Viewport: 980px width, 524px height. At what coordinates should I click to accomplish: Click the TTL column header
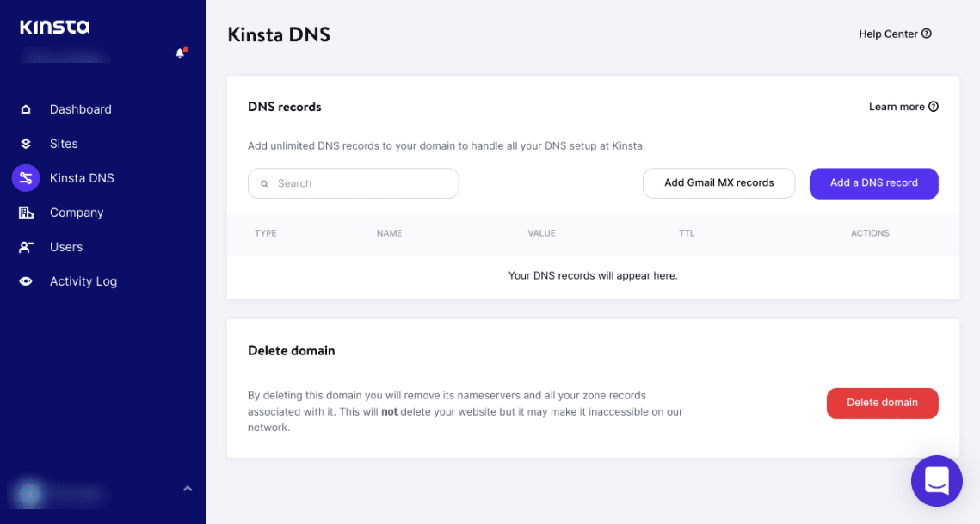pyautogui.click(x=686, y=233)
